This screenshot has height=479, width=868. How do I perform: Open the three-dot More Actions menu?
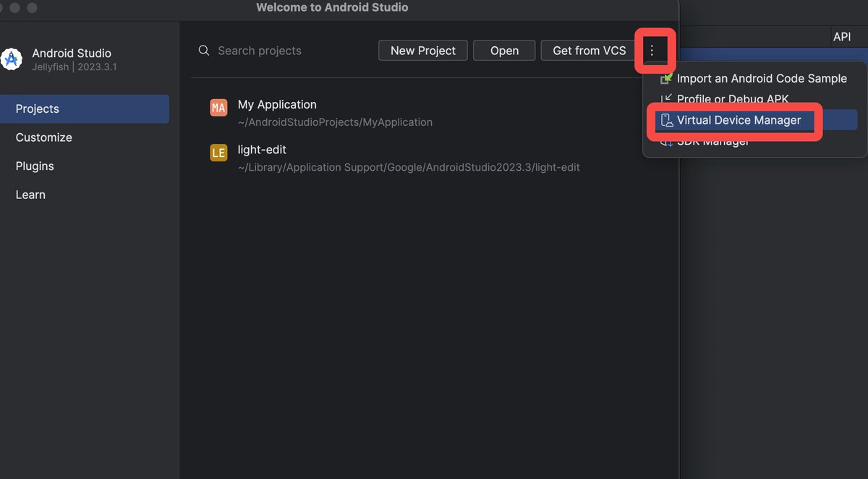coord(652,51)
